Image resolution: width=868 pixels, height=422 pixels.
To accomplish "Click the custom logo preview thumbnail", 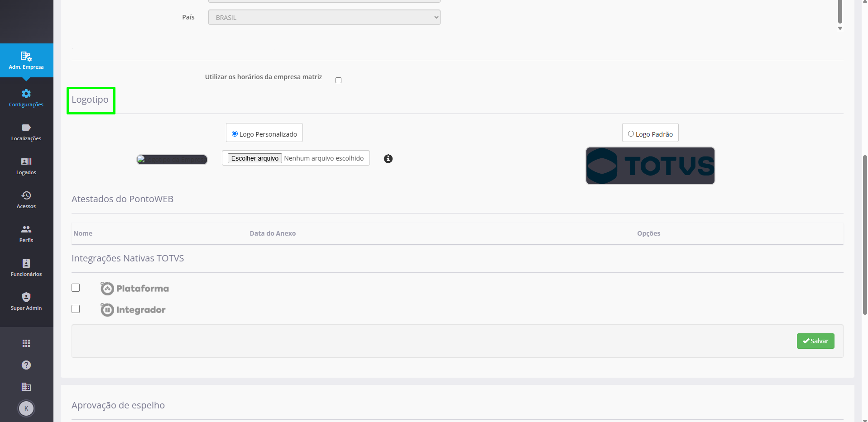I will click(x=172, y=160).
